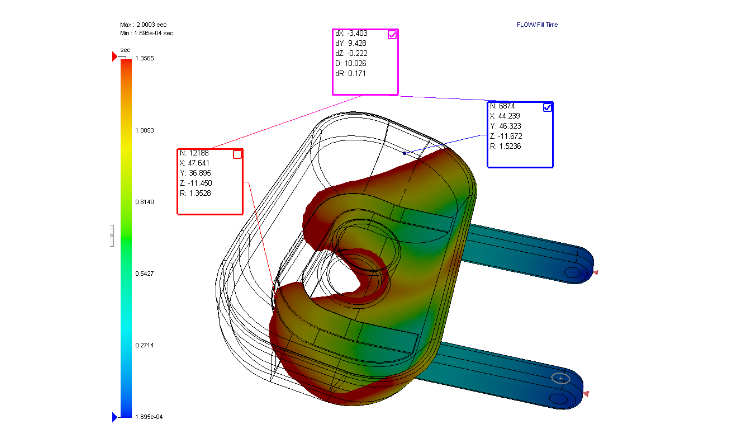Pick the measured node dot on the wireframe top
The width and height of the screenshot is (740, 439).
[x=404, y=153]
